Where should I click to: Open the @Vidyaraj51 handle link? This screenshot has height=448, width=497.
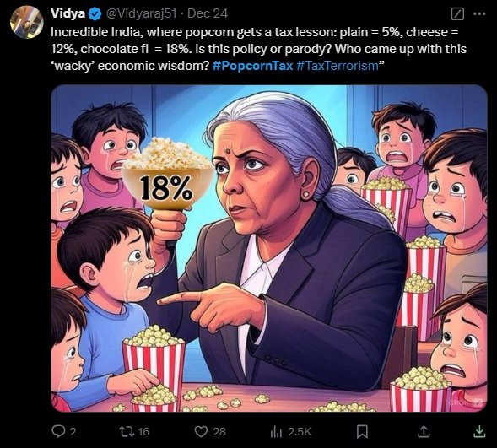[x=141, y=13]
